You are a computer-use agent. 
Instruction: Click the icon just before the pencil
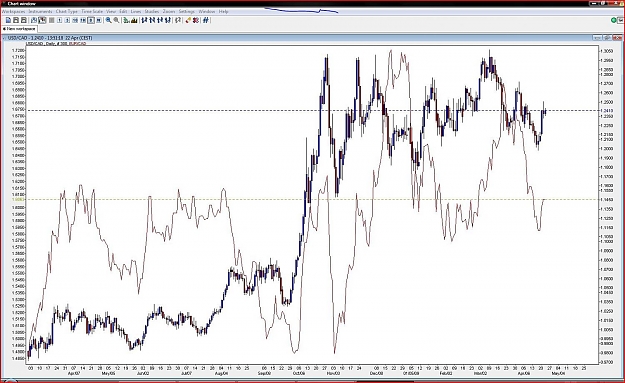point(178,20)
